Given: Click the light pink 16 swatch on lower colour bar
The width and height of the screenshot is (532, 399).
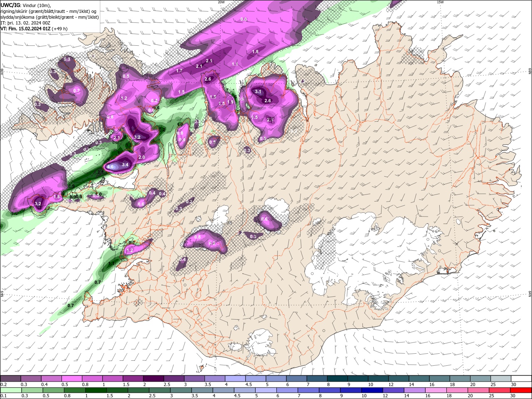Looking at the screenshot, I should [x=436, y=390].
